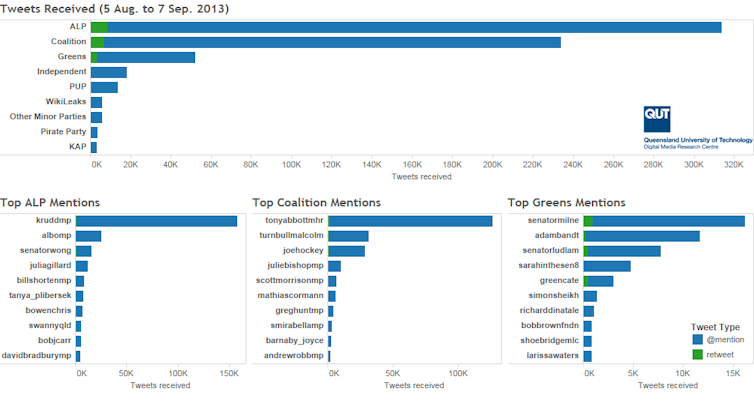The image size is (754, 401).
Task: Click the 'smirabellamp' label
Action: pos(297,325)
